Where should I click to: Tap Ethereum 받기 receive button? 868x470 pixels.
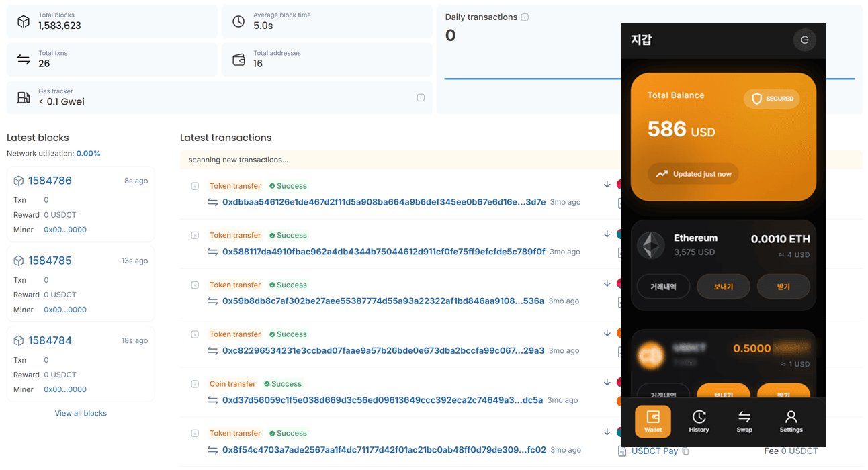(783, 287)
